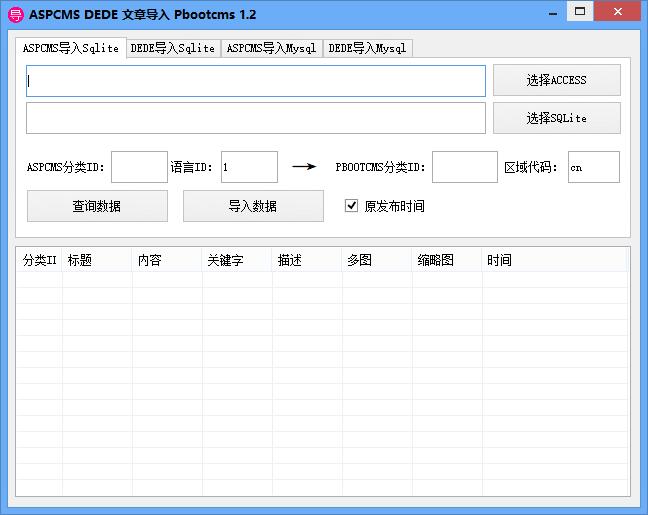Image resolution: width=648 pixels, height=515 pixels.
Task: Maximize the Pbootcms import window
Action: [580, 11]
